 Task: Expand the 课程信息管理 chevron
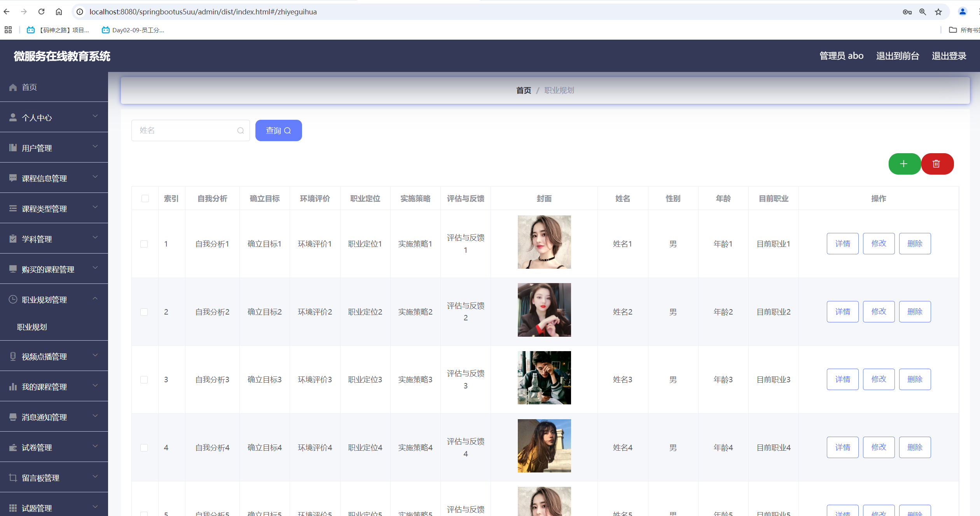[95, 177]
